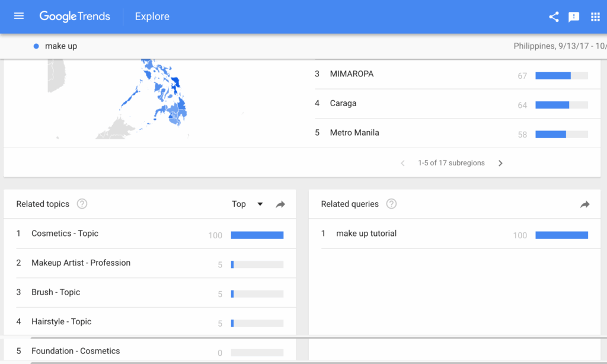
Task: Open the Google apps grid
Action: pyautogui.click(x=595, y=17)
